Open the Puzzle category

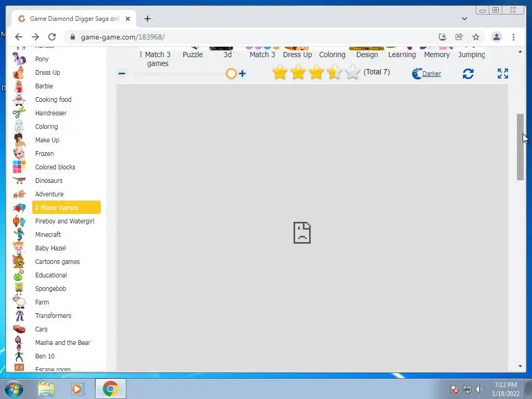click(x=193, y=55)
